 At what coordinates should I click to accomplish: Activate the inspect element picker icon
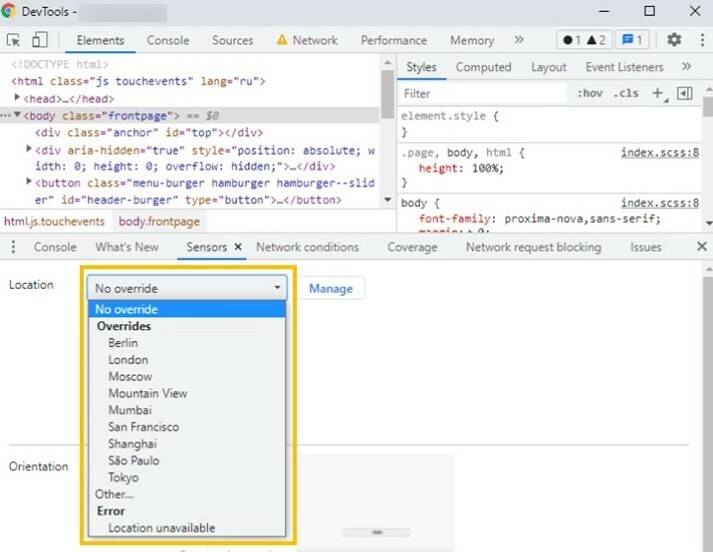14,40
